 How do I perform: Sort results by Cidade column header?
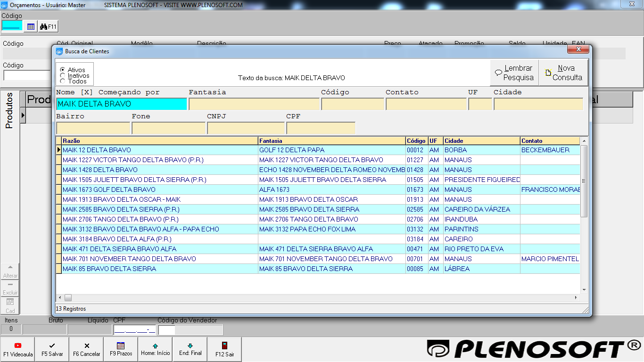(x=481, y=141)
